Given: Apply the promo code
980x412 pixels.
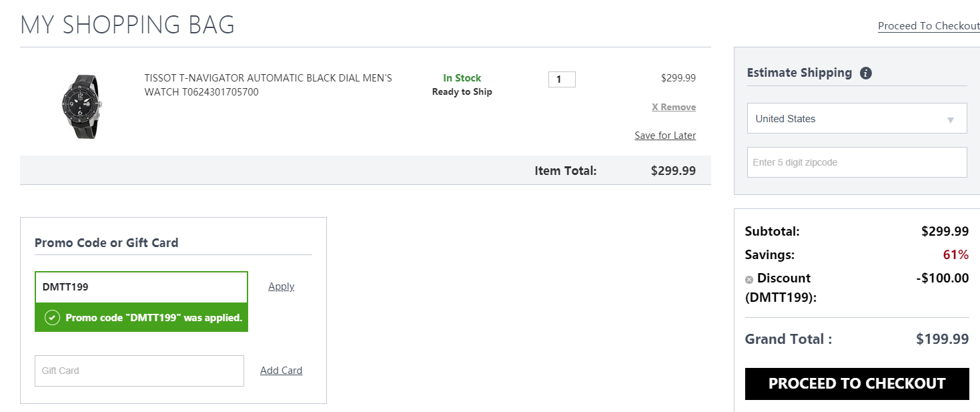Looking at the screenshot, I should coord(281,286).
